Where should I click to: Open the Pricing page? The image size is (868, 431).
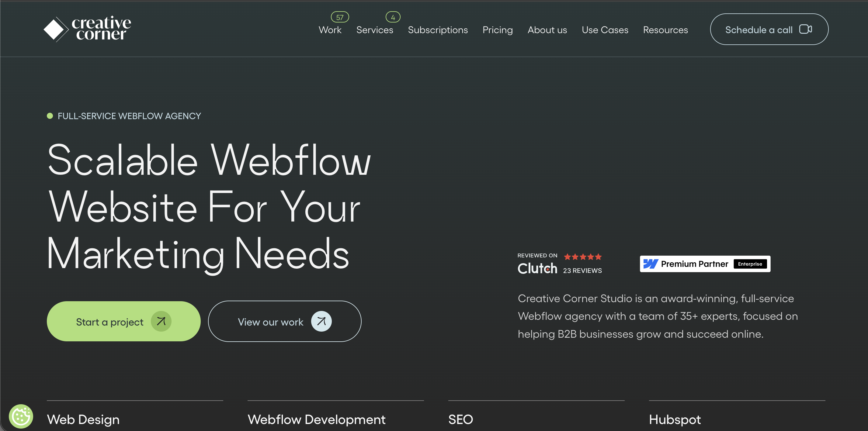point(497,30)
